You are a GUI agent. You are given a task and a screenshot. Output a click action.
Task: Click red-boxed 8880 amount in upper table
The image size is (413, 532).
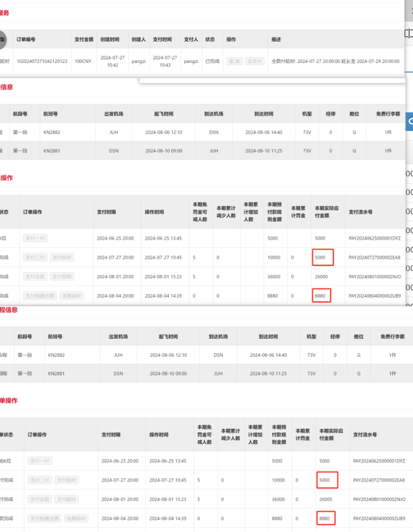click(321, 296)
